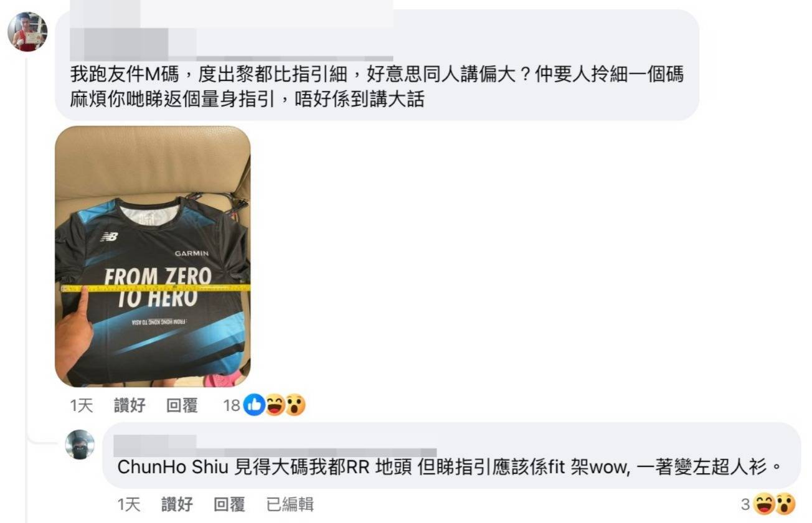The image size is (812, 523).
Task: Open the blurred name of the reply author
Action: [275, 445]
